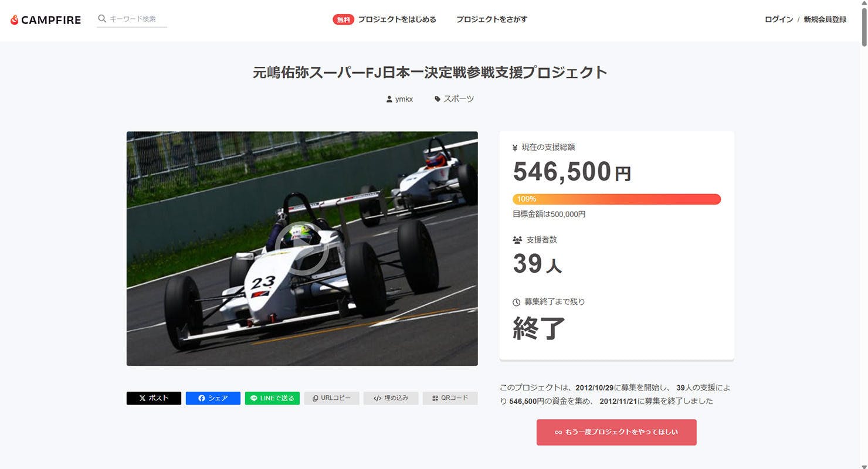Click the 109% funding progress bar
Image resolution: width=868 pixels, height=469 pixels.
tap(616, 199)
